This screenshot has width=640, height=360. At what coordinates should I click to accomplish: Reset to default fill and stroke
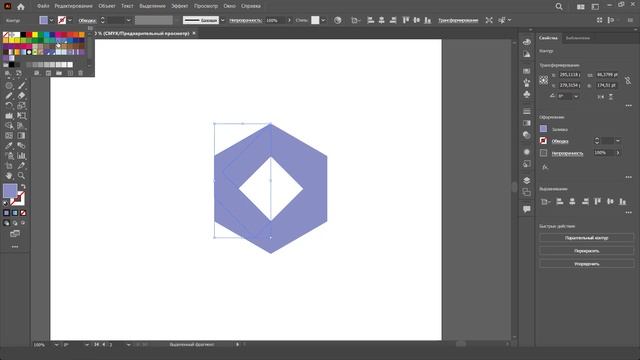[x=6, y=203]
